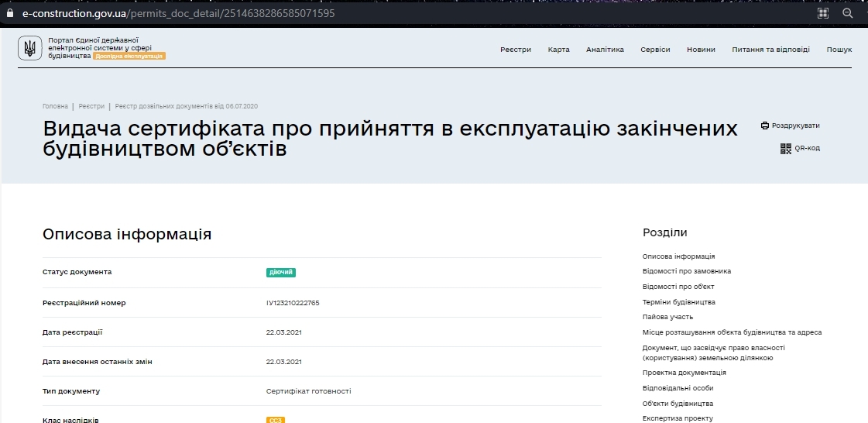868x423 pixels.
Task: Open the Карта menu item
Action: pos(558,50)
